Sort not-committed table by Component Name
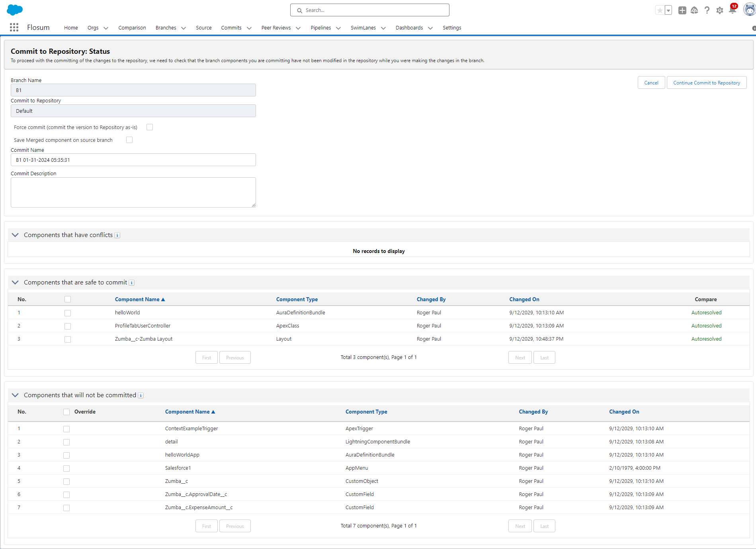This screenshot has height=549, width=756. tap(190, 412)
